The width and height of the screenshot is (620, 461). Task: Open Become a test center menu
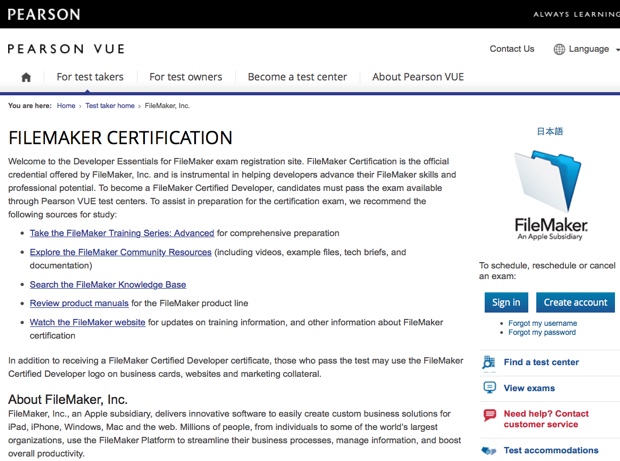pyautogui.click(x=297, y=77)
